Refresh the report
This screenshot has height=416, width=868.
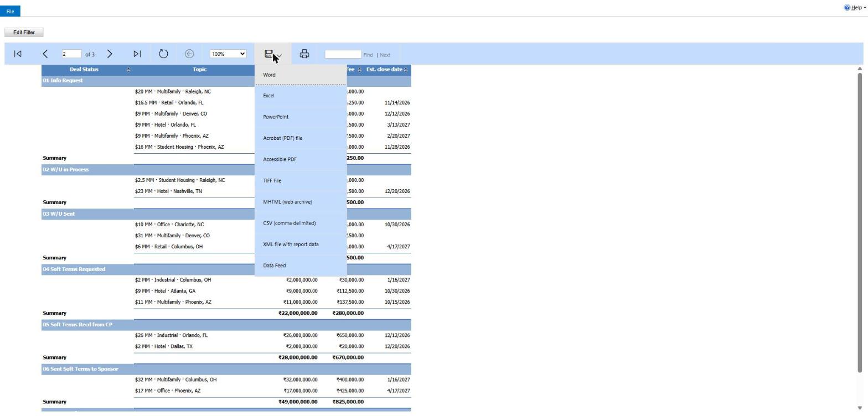point(163,54)
